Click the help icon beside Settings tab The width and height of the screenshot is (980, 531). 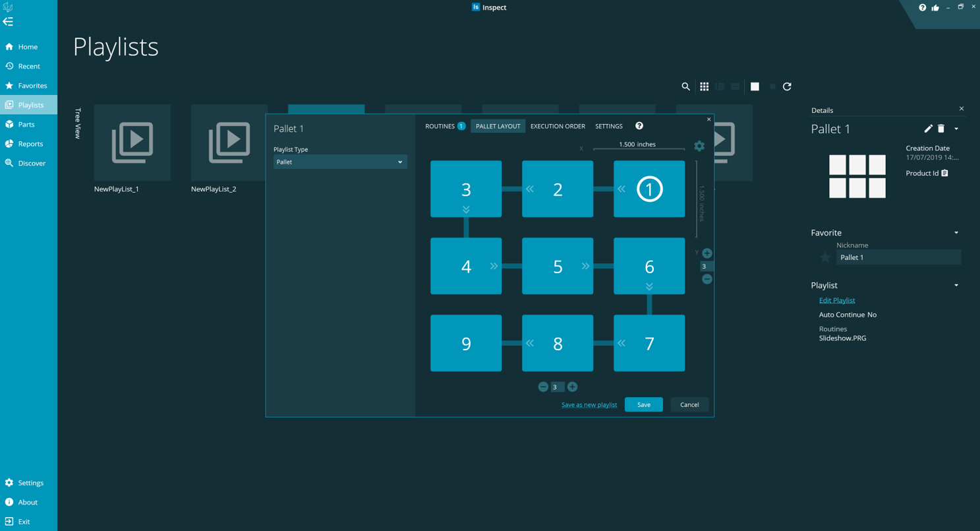coord(639,126)
